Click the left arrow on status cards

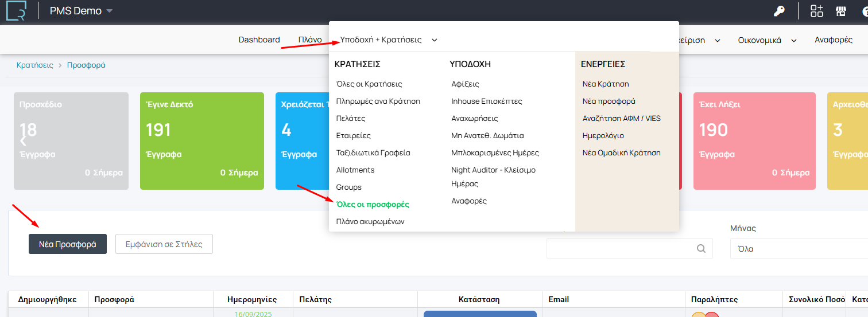click(x=24, y=140)
